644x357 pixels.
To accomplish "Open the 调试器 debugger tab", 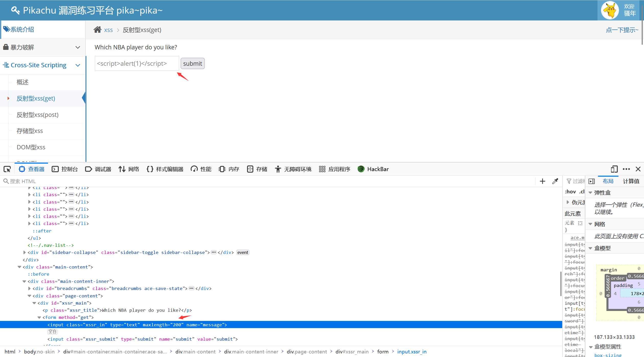I will coord(98,169).
